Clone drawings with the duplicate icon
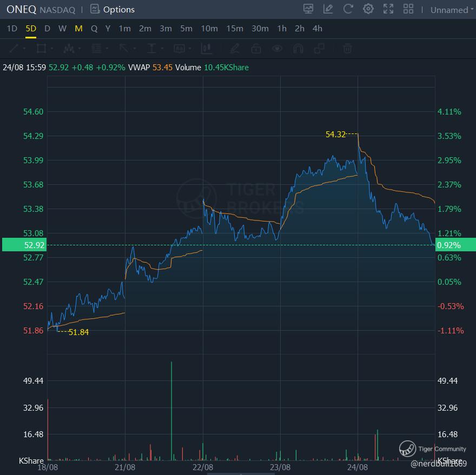 click(x=319, y=49)
